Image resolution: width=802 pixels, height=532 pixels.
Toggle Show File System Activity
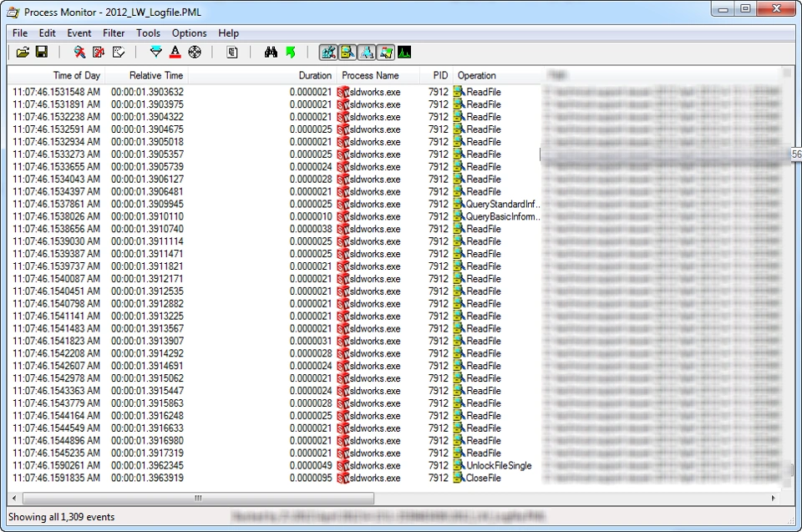click(x=348, y=52)
